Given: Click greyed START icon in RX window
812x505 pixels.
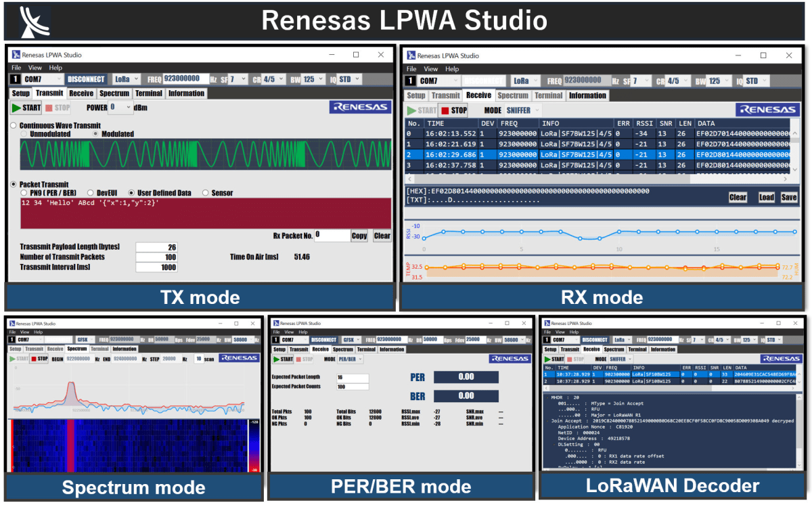Looking at the screenshot, I should (411, 110).
